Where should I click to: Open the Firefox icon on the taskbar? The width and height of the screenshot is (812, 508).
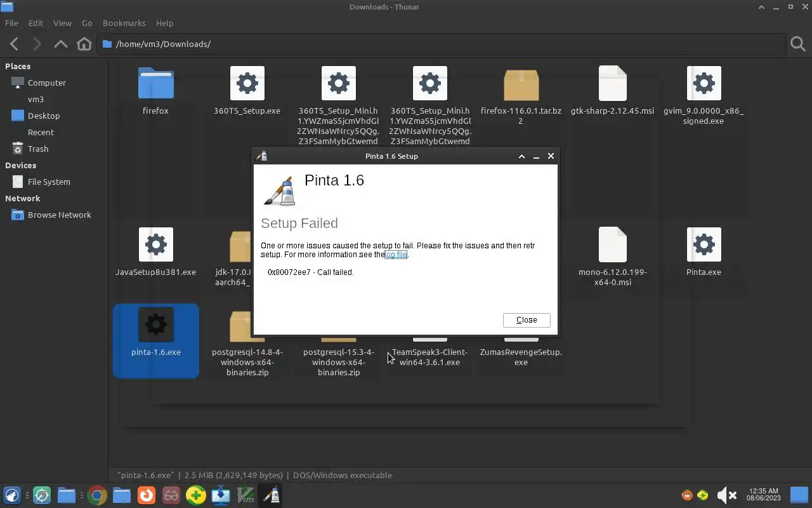pyautogui.click(x=147, y=495)
